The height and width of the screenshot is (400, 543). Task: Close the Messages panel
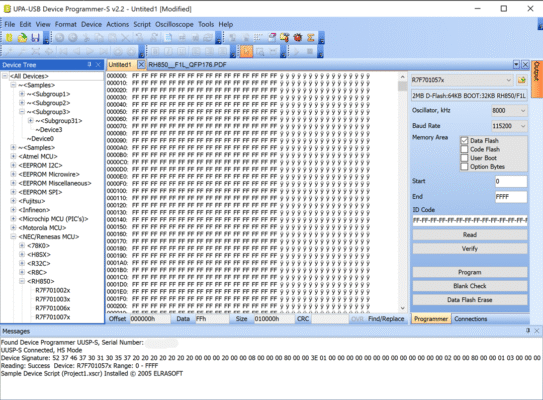coord(536,331)
